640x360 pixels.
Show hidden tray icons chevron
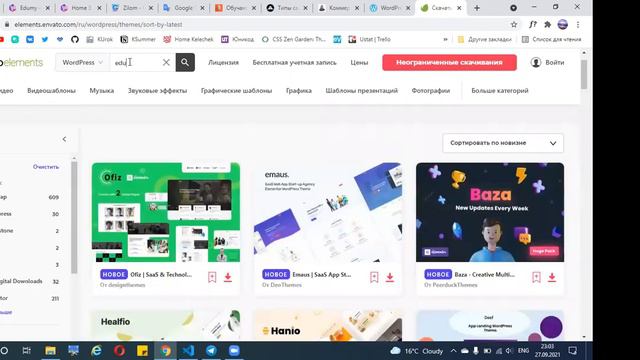pos(453,351)
